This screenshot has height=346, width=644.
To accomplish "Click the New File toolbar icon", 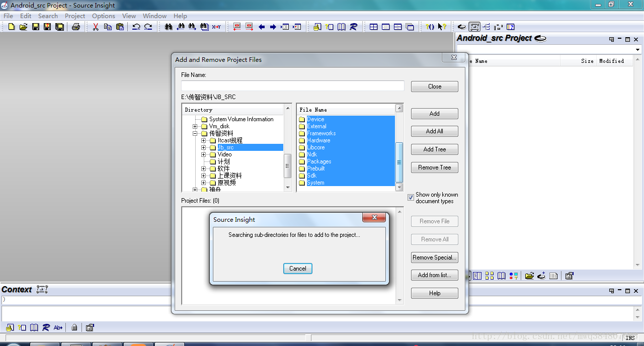I will pos(11,27).
